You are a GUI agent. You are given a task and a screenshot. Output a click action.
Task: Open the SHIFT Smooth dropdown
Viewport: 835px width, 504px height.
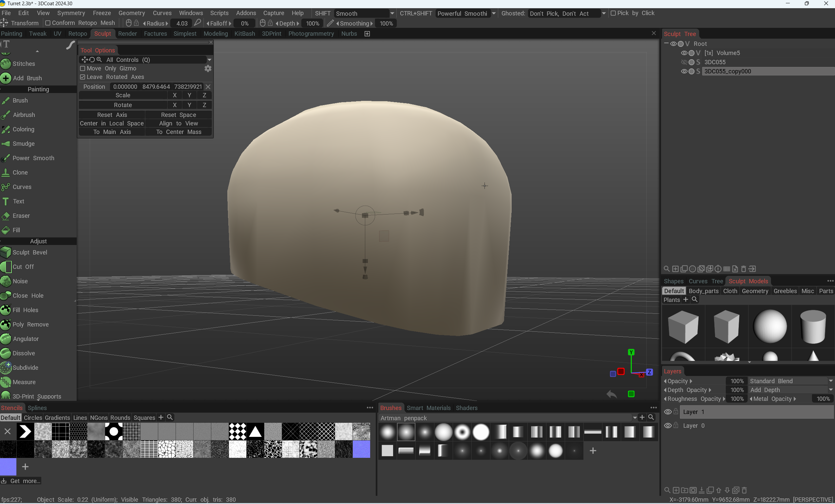(x=365, y=13)
